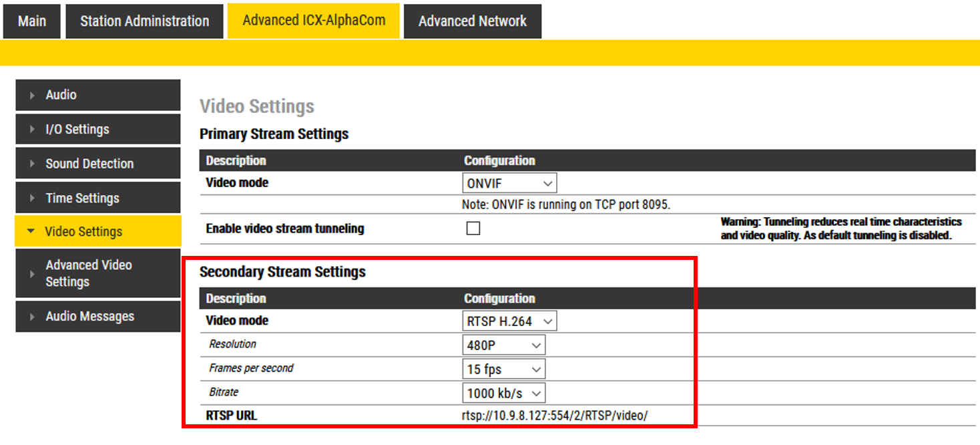
Task: Select the Advanced ICX-AlphaCom tab
Action: tap(314, 21)
